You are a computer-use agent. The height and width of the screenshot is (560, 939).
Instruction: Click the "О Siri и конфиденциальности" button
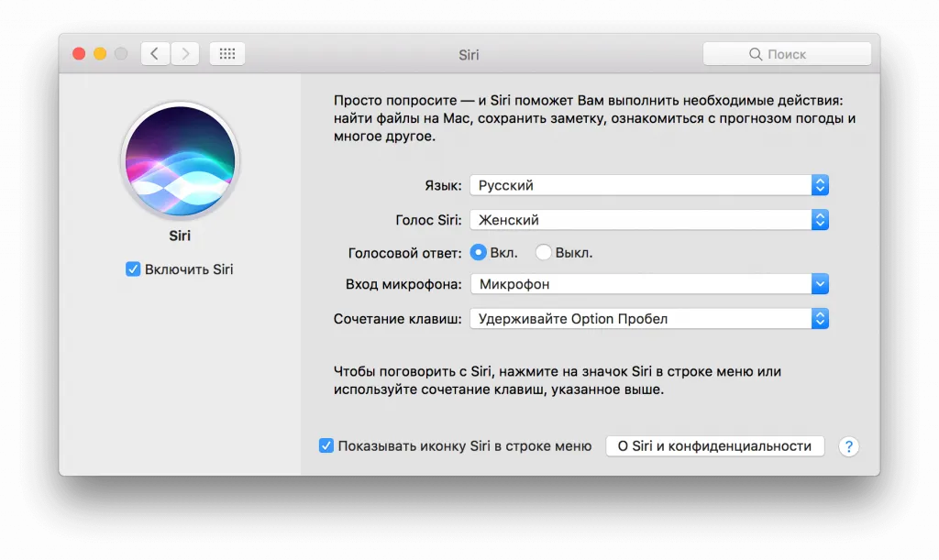714,446
